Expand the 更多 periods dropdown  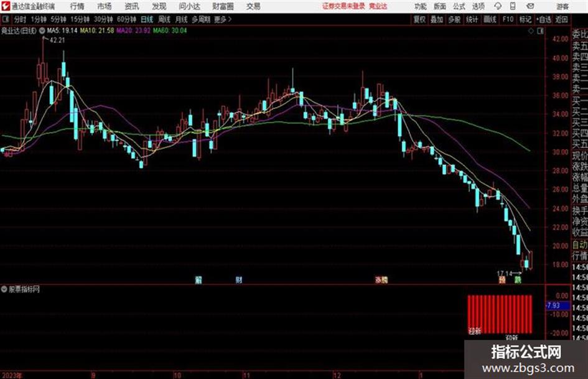tap(223, 19)
